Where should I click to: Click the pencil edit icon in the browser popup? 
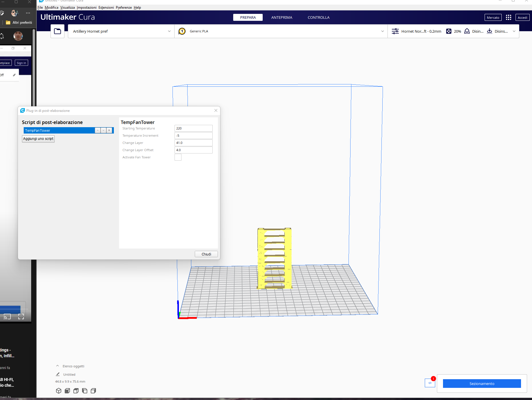[14, 75]
